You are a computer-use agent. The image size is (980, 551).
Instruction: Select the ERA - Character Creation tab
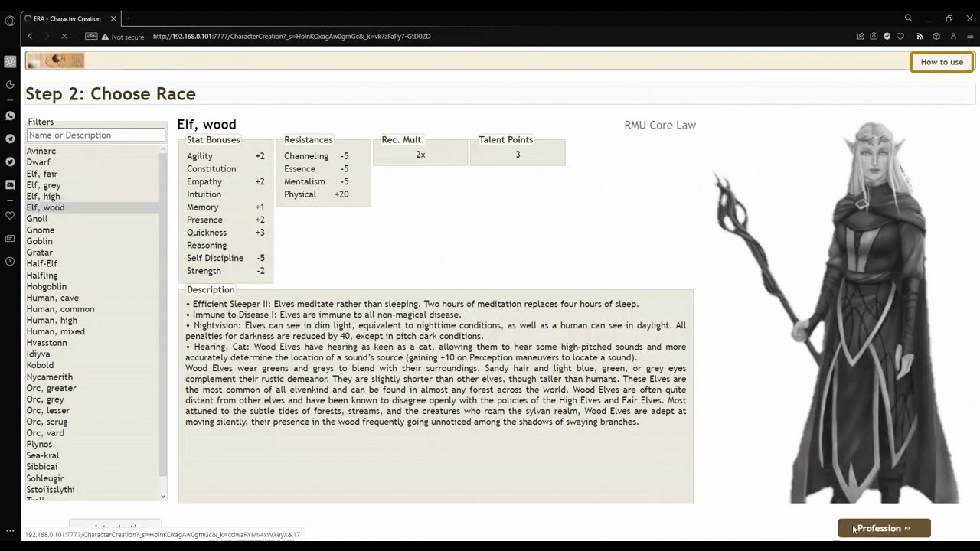tap(70, 18)
